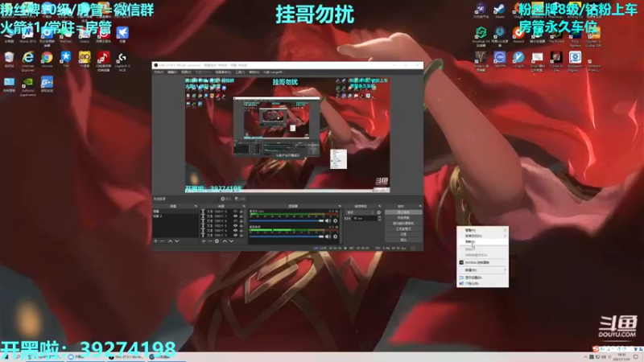Open the Steam desktop shortcut
This screenshot has width=644, height=362.
click(x=499, y=11)
